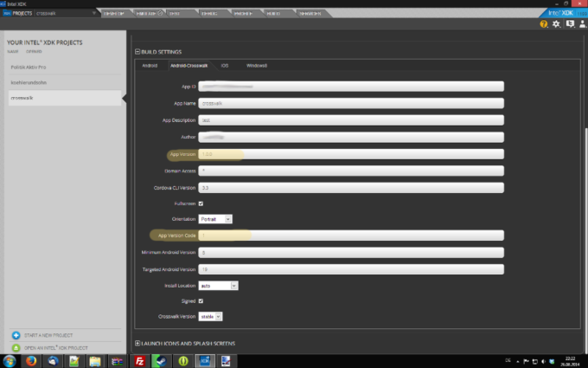This screenshot has height=368, width=588.
Task: Click the App Name input field
Action: 351,103
